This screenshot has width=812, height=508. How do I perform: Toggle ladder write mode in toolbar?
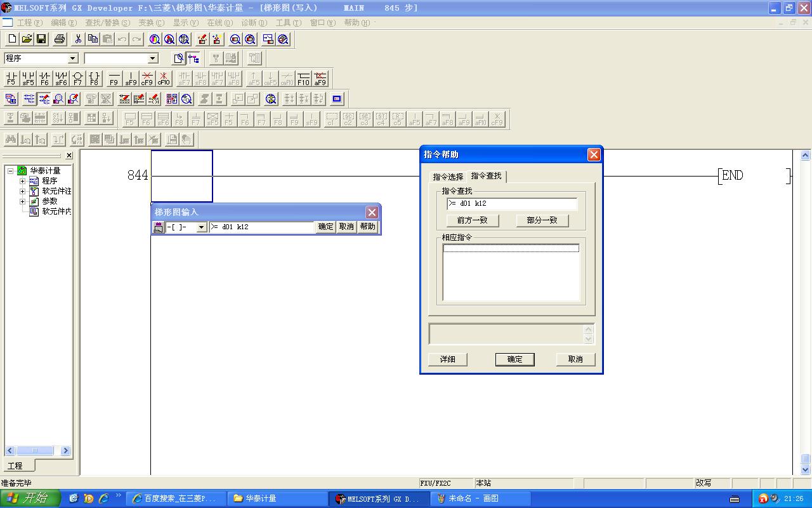[x=44, y=99]
